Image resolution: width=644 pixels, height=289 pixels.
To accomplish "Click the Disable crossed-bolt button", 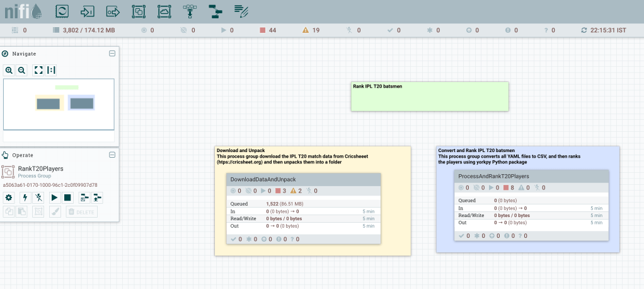I will coord(38,198).
